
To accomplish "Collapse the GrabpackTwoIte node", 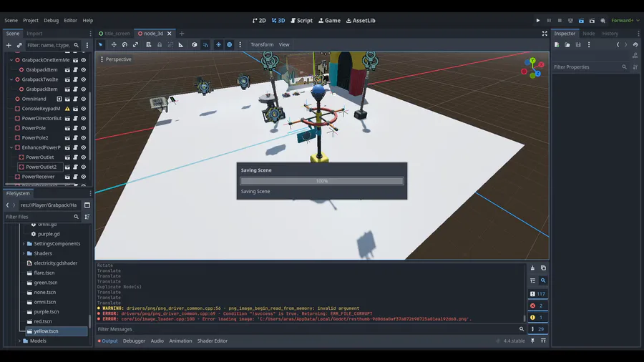I will click(11, 79).
